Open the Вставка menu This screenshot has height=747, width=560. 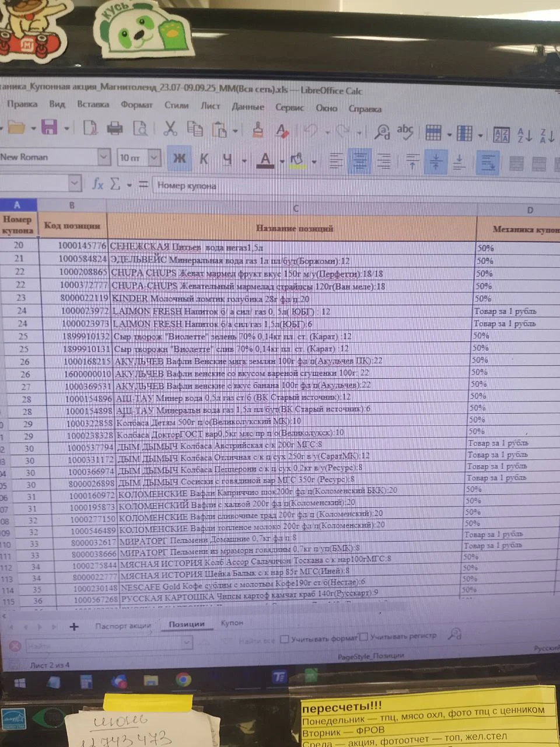tap(93, 104)
